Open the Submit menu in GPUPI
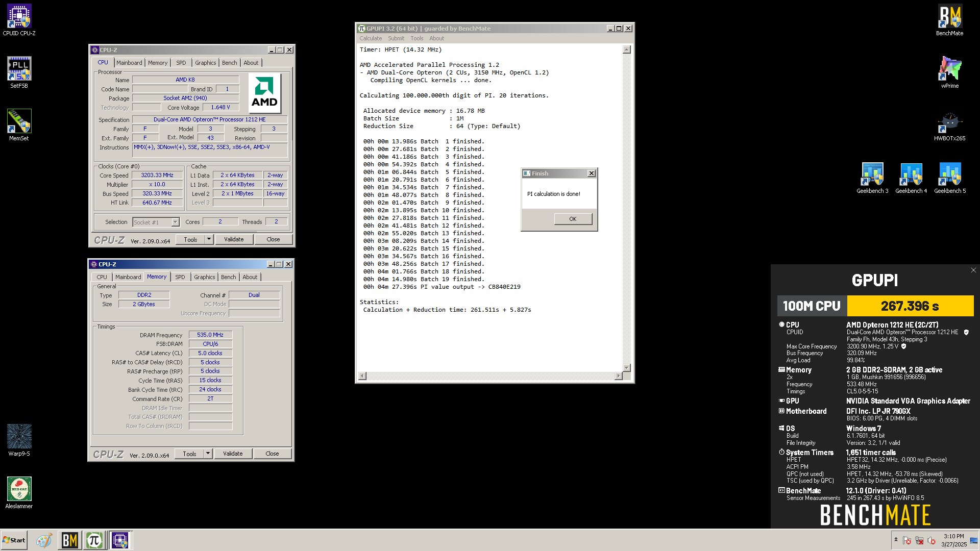The height and width of the screenshot is (551, 980). click(396, 38)
